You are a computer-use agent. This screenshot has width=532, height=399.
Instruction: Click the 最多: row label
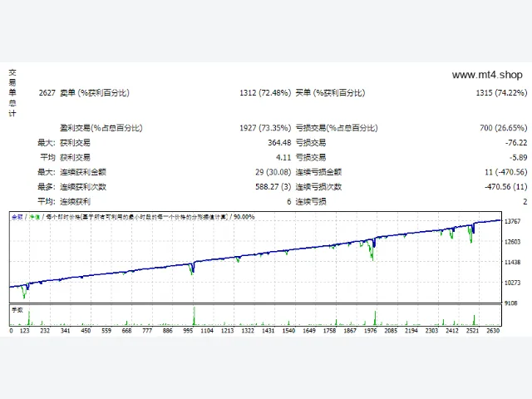(47, 187)
